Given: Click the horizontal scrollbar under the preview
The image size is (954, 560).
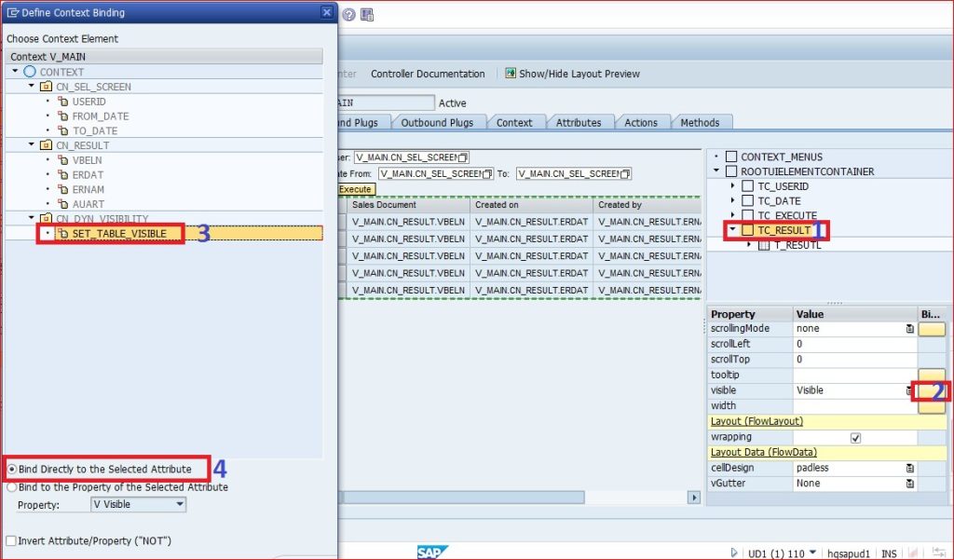Looking at the screenshot, I should pyautogui.click(x=464, y=498).
